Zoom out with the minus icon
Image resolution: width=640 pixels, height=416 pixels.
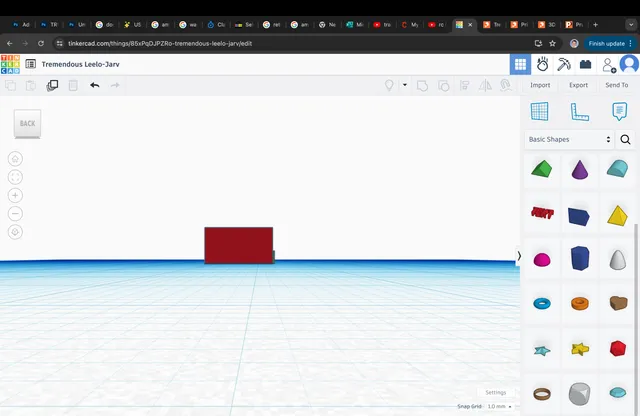(15, 214)
